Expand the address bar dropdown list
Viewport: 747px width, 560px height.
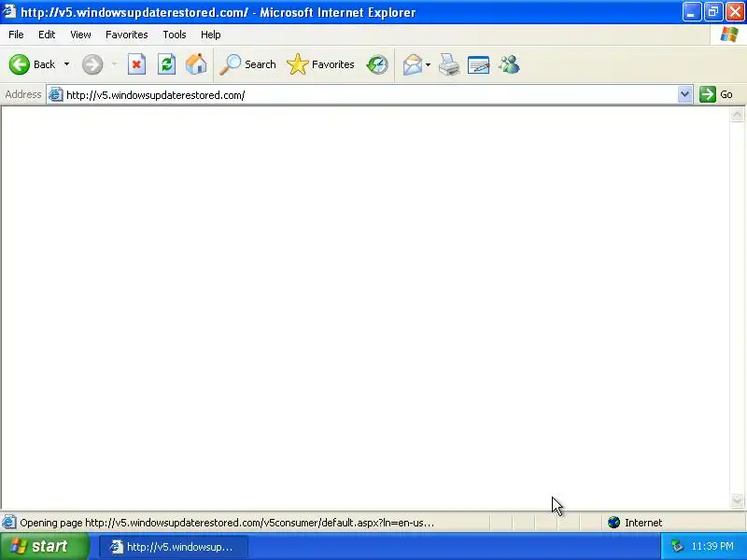click(685, 95)
